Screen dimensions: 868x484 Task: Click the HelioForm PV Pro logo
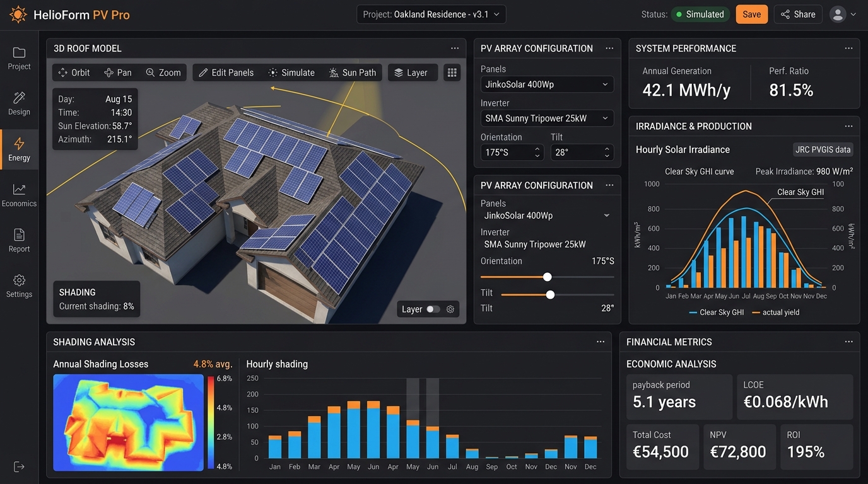(69, 14)
